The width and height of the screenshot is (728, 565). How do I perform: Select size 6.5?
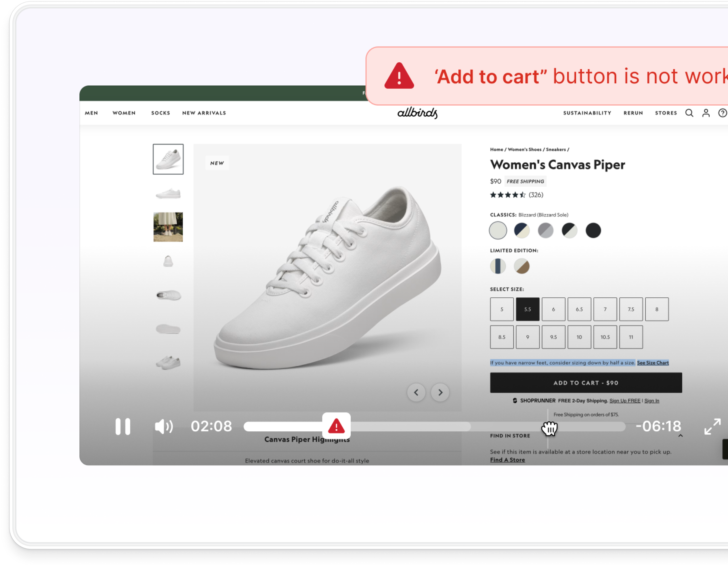point(579,310)
